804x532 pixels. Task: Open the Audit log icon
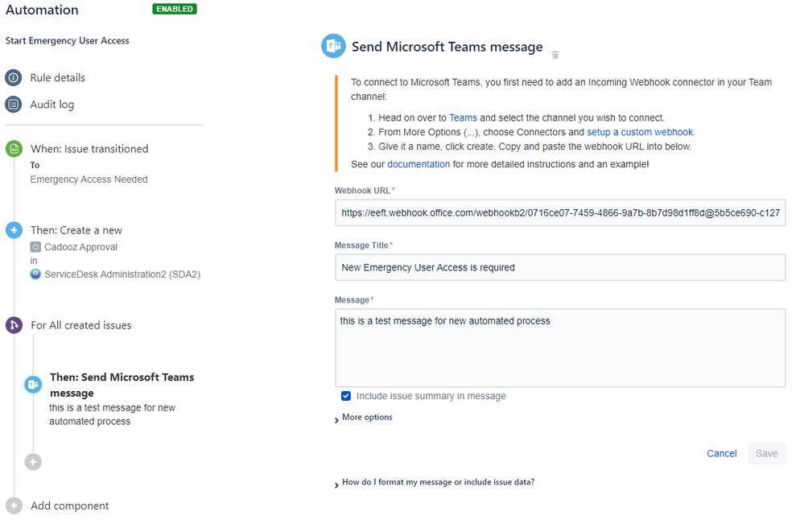pos(14,104)
